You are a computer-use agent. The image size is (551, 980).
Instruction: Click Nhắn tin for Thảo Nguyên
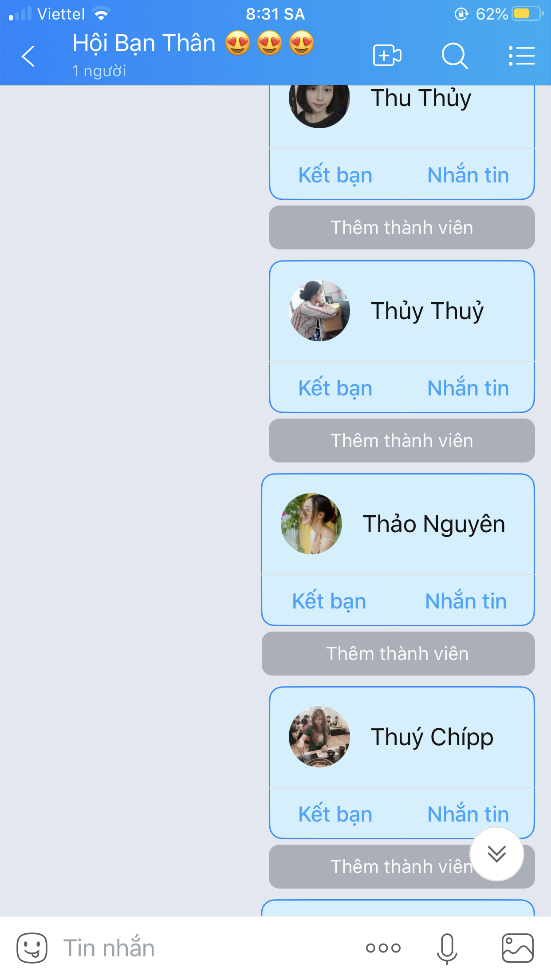[x=466, y=601]
